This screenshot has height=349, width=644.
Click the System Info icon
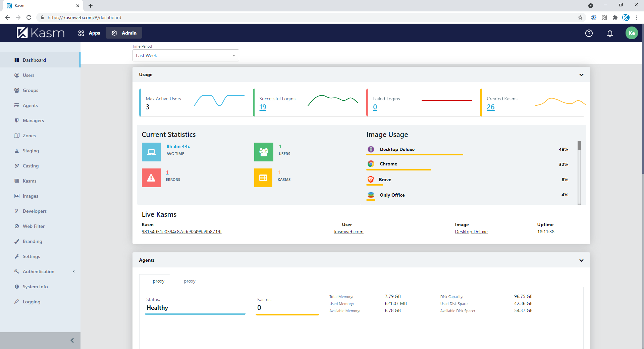pos(17,287)
